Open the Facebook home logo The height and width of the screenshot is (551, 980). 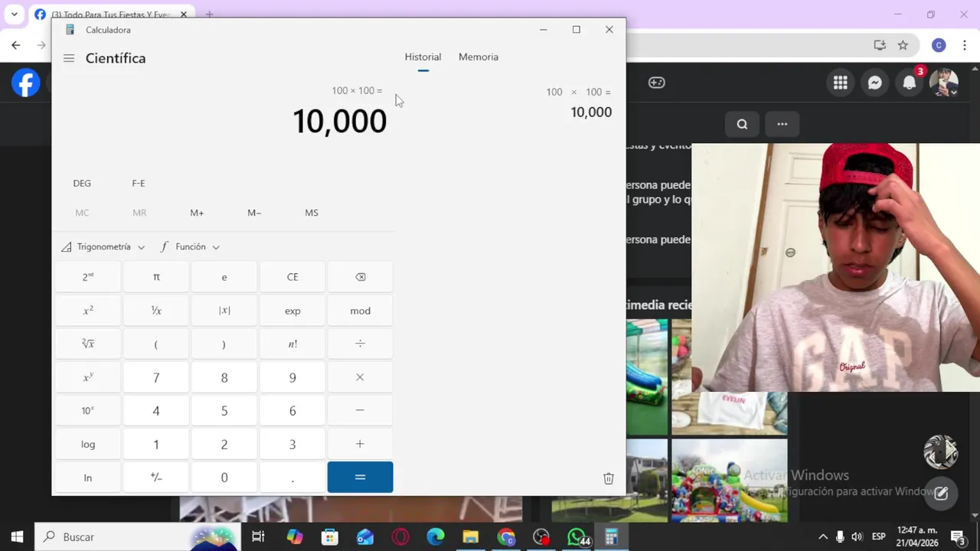26,83
